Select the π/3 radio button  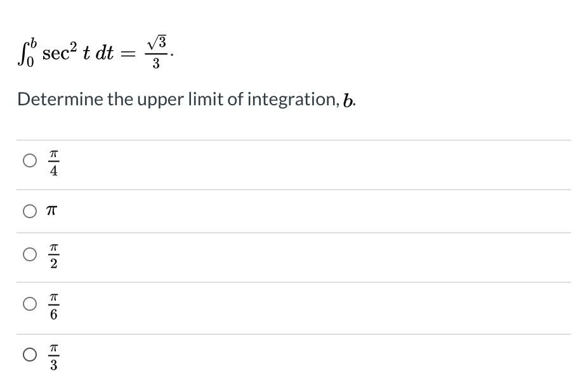pos(29,355)
